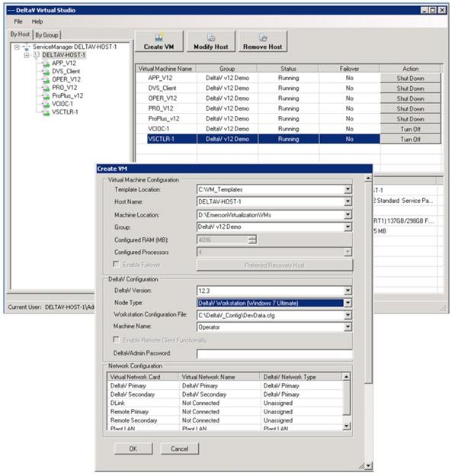455x476 pixels.
Task: Open the Configured Processors dropdown
Action: coord(348,252)
